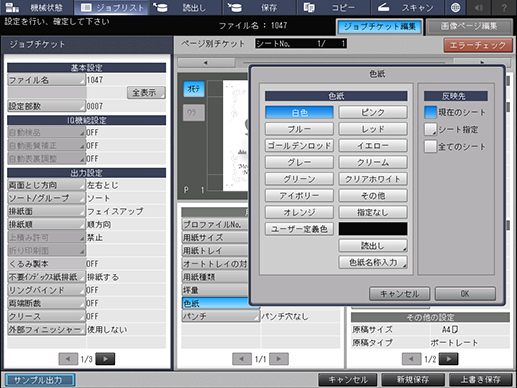Click the question mark help icon
Screen dimensions: 517x388
tap(504, 7)
